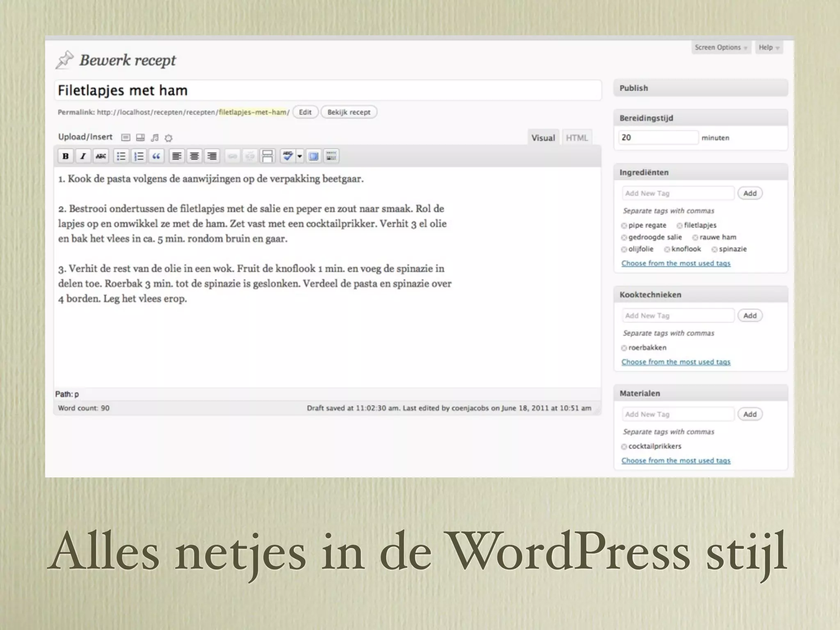The image size is (840, 630).
Task: Remove the 'roerbakken' cooking technique tag
Action: click(624, 348)
